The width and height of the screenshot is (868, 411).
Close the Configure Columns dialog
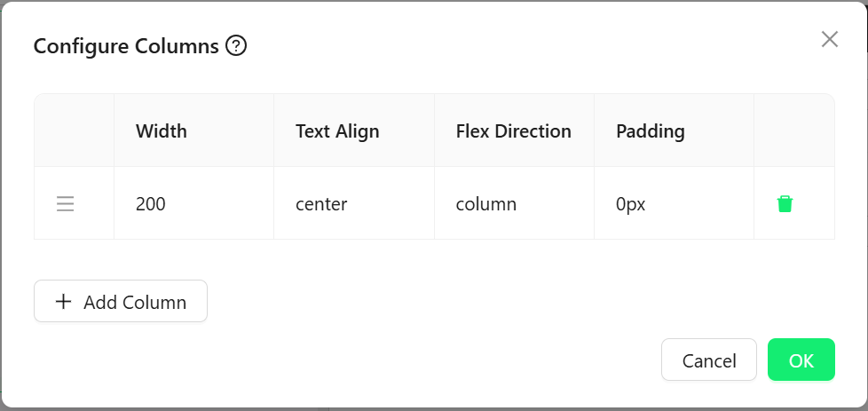pyautogui.click(x=829, y=39)
